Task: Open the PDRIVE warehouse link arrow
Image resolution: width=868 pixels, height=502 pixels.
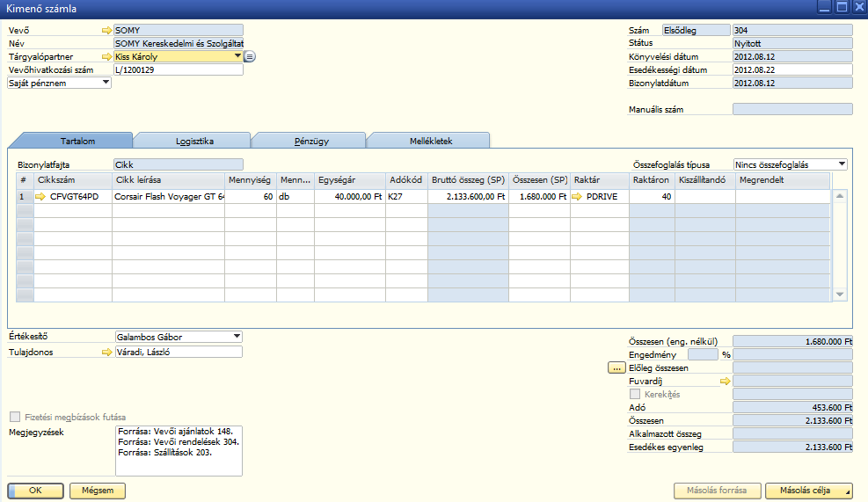Action: (x=577, y=196)
